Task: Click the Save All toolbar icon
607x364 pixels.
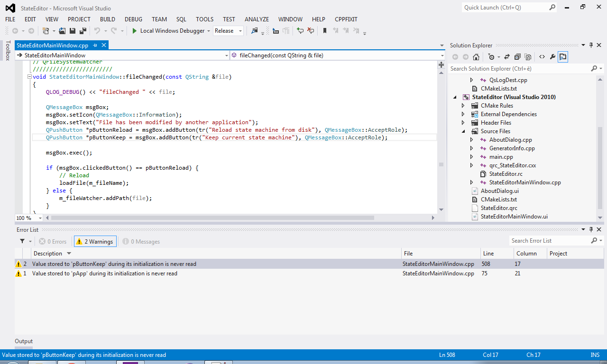Action: 83,31
